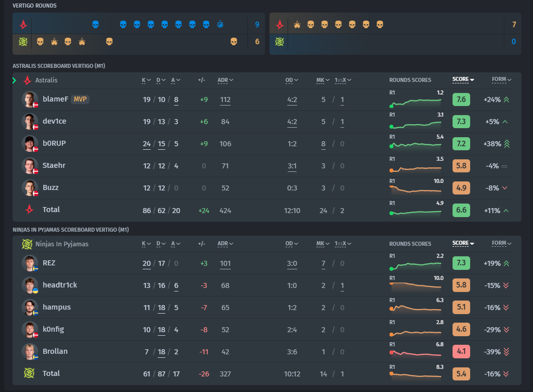Click blameF's upward double-arrow form icon
The image size is (533, 392).
click(x=506, y=100)
